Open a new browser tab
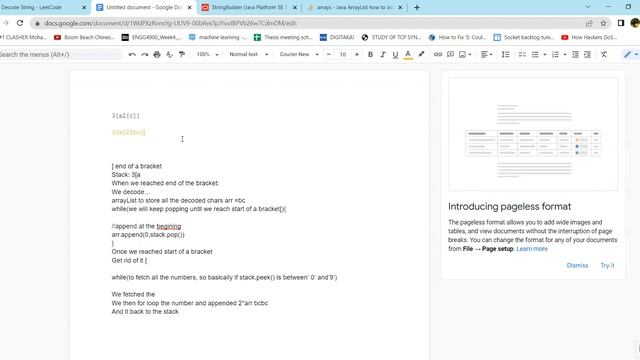Viewport: 640px width, 360px height. [x=417, y=7]
